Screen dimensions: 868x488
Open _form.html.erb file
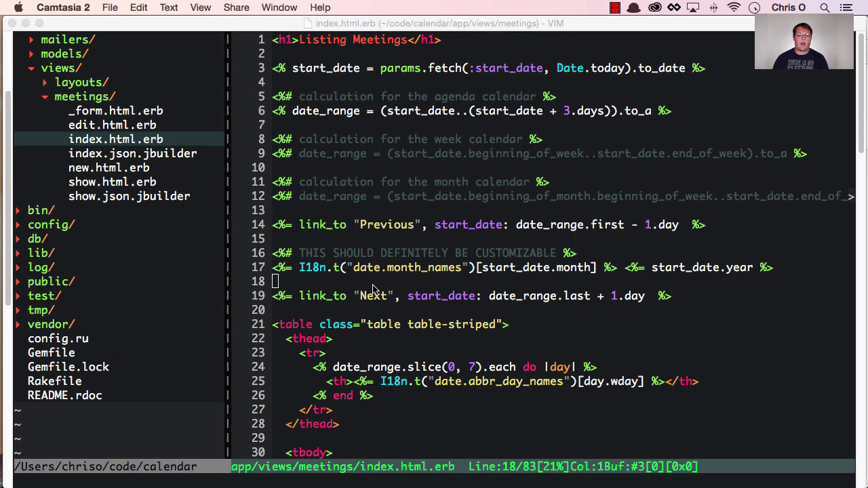click(x=116, y=110)
